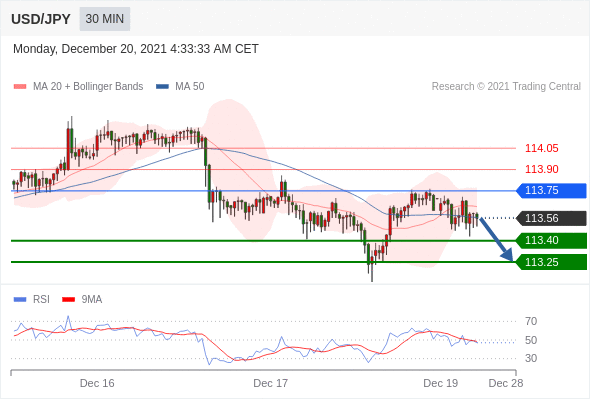Click the 9MA red legend swatch

(x=68, y=300)
